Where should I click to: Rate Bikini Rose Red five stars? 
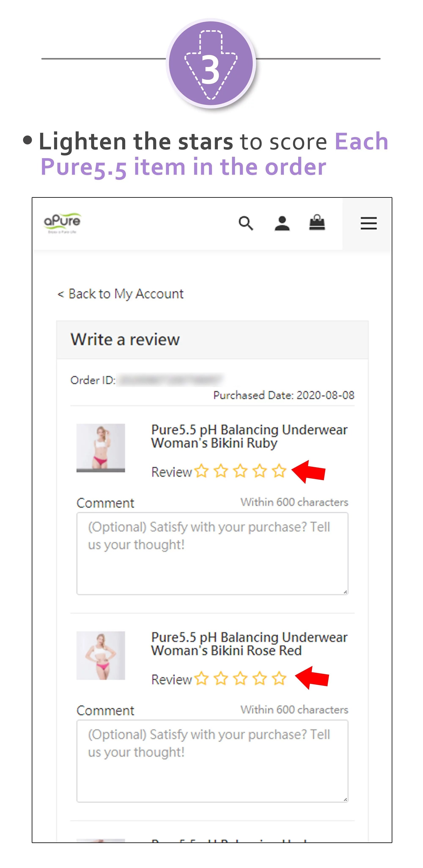click(x=279, y=678)
